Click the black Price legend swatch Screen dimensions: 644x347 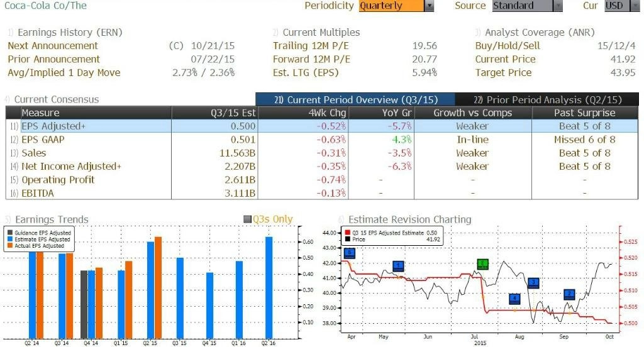[348, 240]
